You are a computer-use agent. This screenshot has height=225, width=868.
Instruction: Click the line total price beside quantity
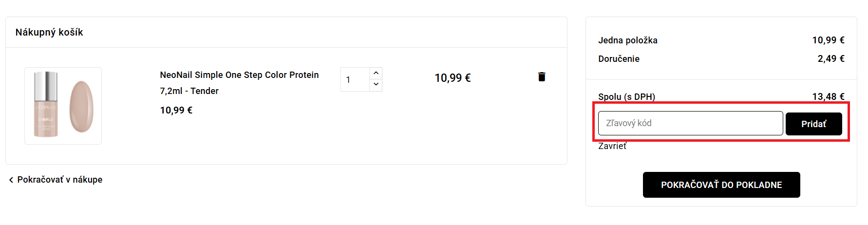(x=453, y=78)
